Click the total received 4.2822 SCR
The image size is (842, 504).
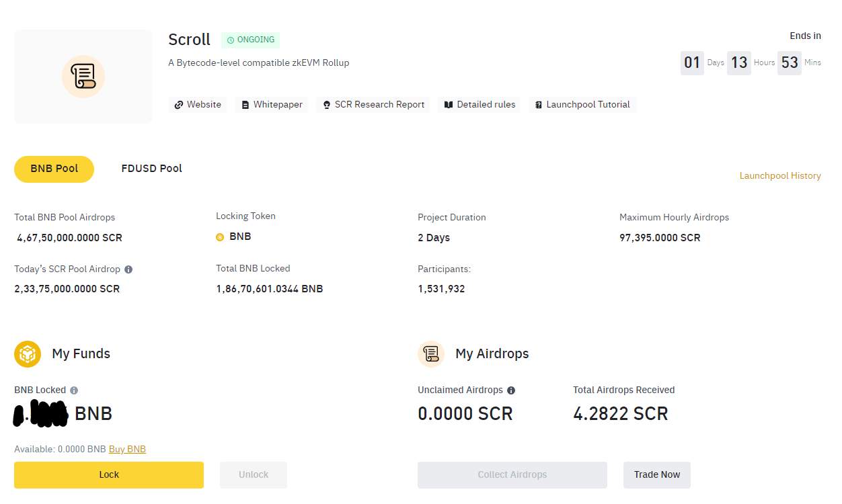click(621, 414)
